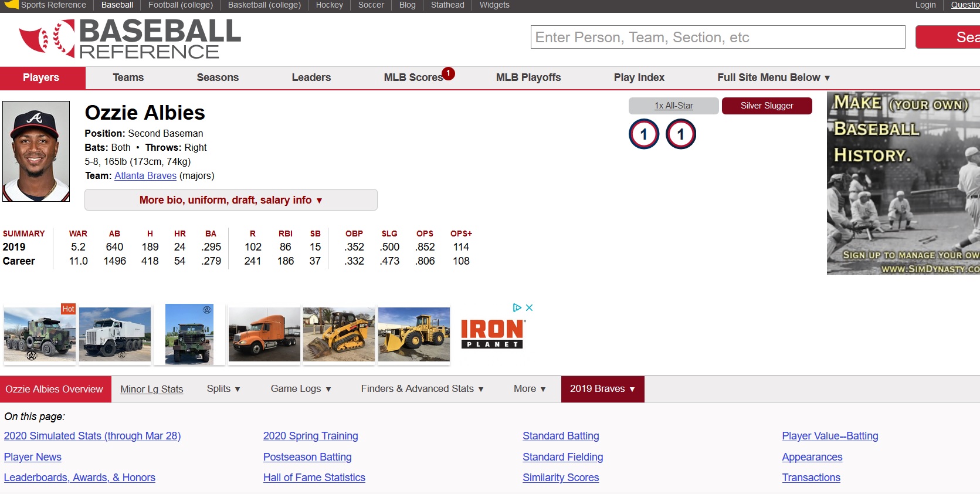Jump to Transactions section
Screen dimensions: 980x494
tap(811, 478)
